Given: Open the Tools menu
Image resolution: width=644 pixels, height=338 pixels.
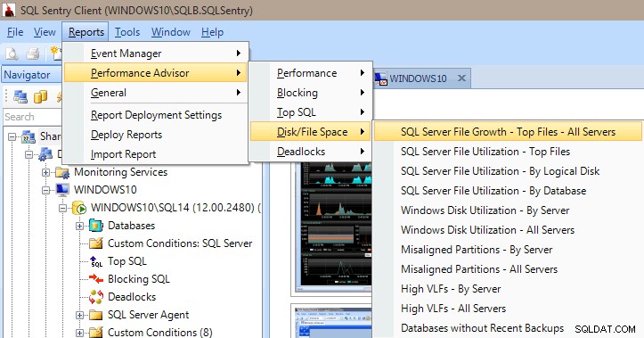Looking at the screenshot, I should 127,32.
